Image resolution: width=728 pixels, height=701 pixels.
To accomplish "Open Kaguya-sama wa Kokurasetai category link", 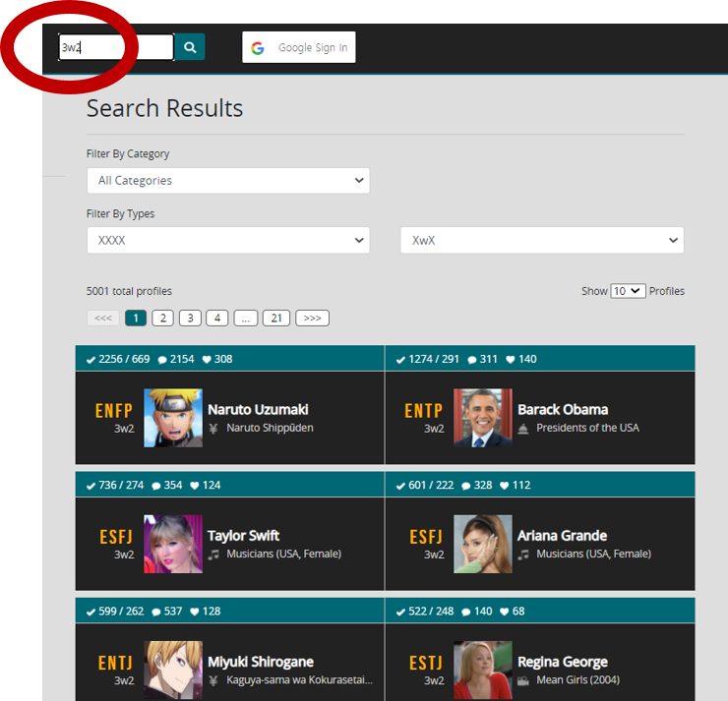I will click(299, 680).
